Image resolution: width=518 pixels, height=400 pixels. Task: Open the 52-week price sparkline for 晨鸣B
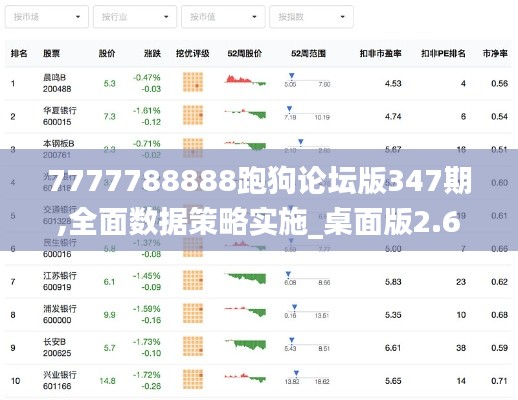tap(245, 80)
